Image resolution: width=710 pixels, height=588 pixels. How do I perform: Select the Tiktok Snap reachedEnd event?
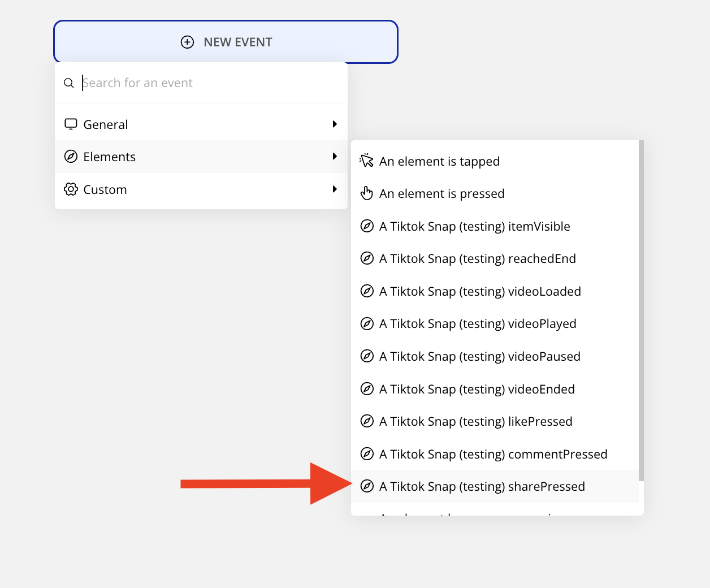[x=477, y=259]
